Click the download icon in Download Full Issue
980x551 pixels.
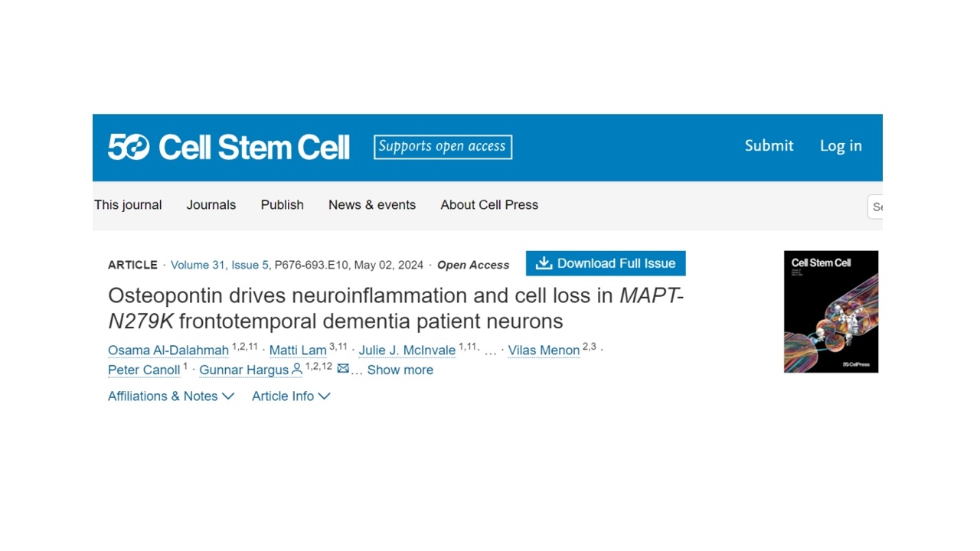(544, 263)
